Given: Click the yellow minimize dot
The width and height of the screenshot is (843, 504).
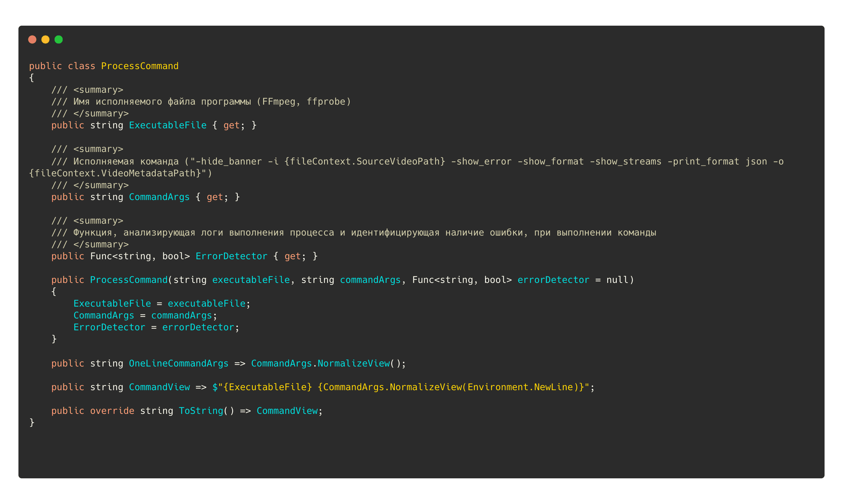Looking at the screenshot, I should click(x=45, y=40).
